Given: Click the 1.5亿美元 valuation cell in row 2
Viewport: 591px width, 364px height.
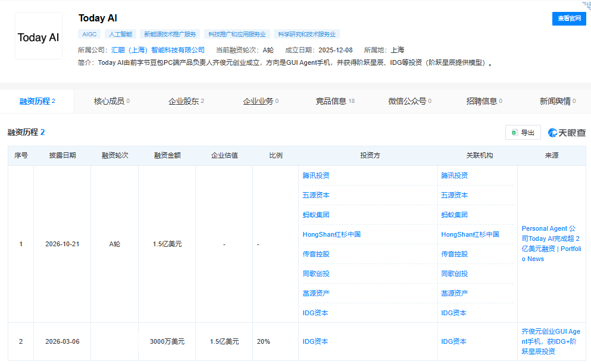Looking at the screenshot, I should [224, 342].
